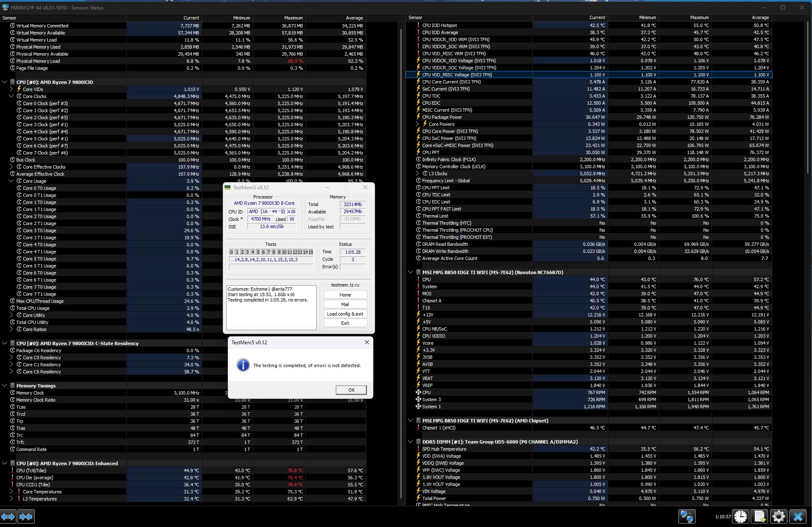Image resolution: width=812 pixels, height=527 pixels.
Task: Collapse the CPU [#0] AMD Ryzen 7 9800X3D section
Action: click(5, 82)
